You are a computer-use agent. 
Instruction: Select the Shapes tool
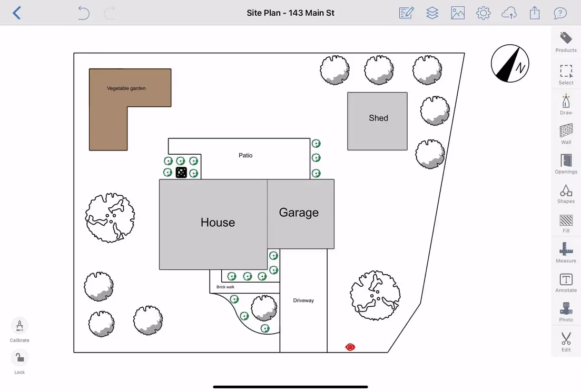[x=566, y=194]
